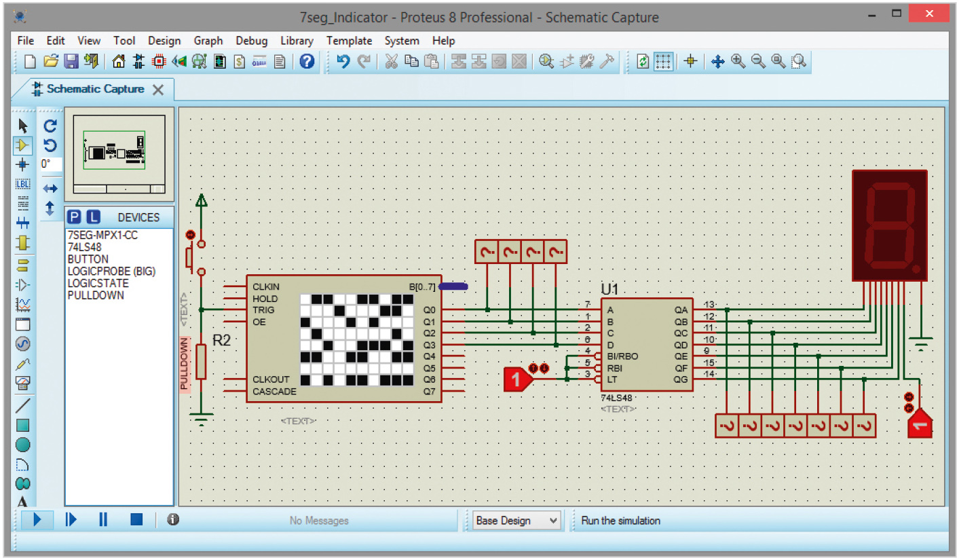Viewport: 959px width, 560px height.
Task: Select the 2D text tool letter A
Action: [x=23, y=501]
